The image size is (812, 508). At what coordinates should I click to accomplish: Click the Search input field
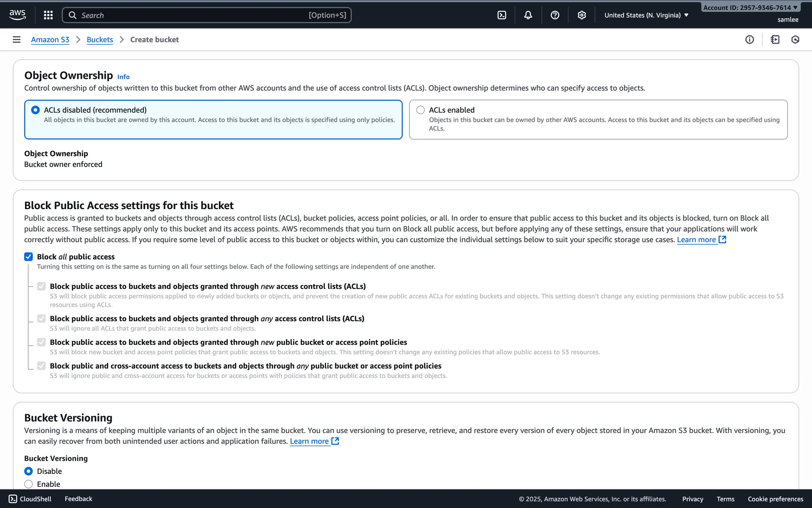[206, 15]
